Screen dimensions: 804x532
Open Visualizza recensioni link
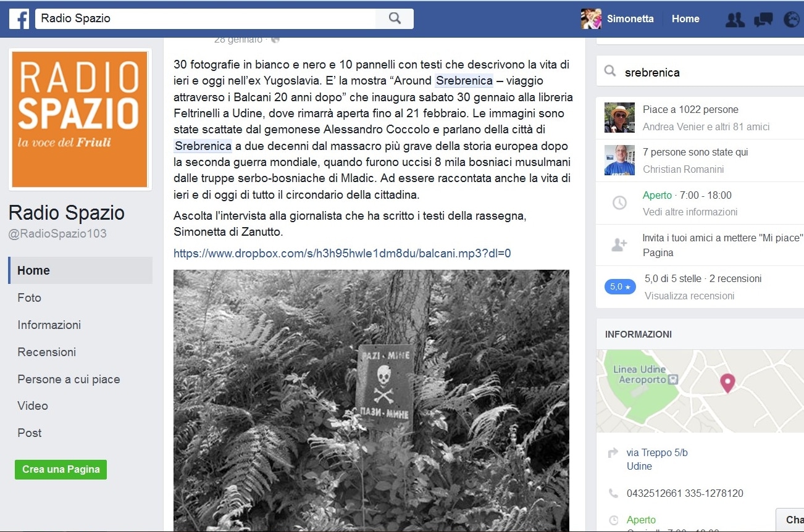[x=690, y=296]
